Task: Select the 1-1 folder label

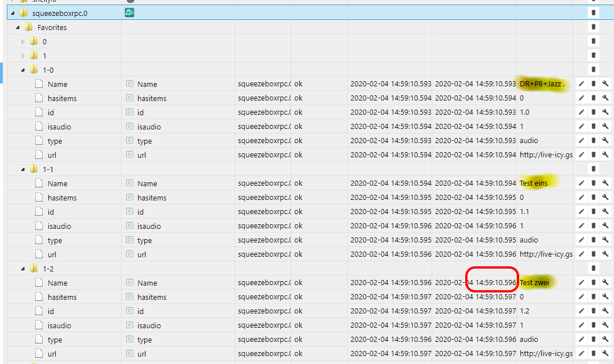Action: 48,169
